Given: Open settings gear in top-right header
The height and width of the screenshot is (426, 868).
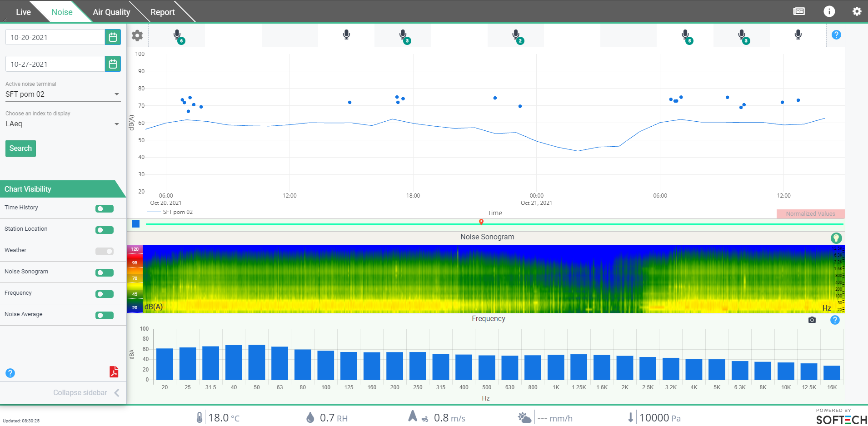Looking at the screenshot, I should click(x=857, y=11).
